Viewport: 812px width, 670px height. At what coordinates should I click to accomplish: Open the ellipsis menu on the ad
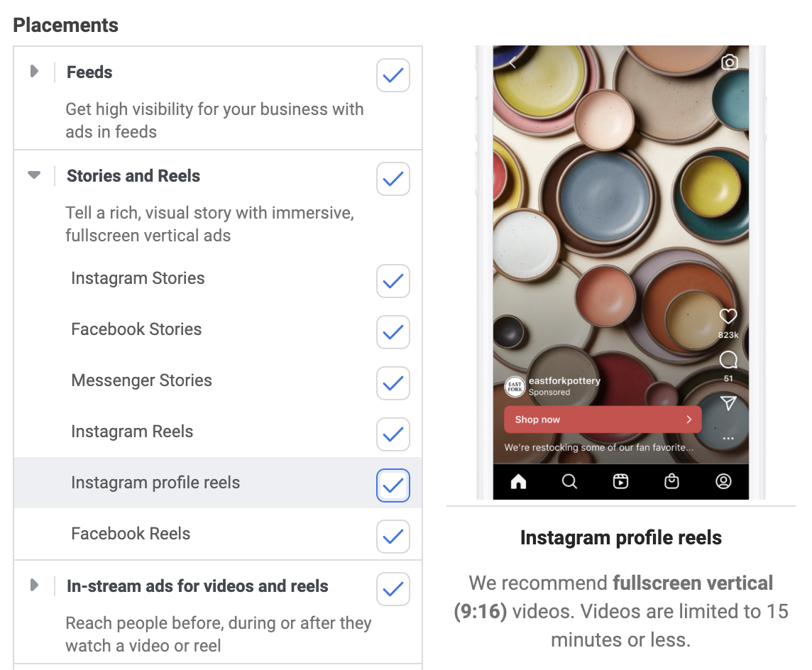(x=728, y=438)
